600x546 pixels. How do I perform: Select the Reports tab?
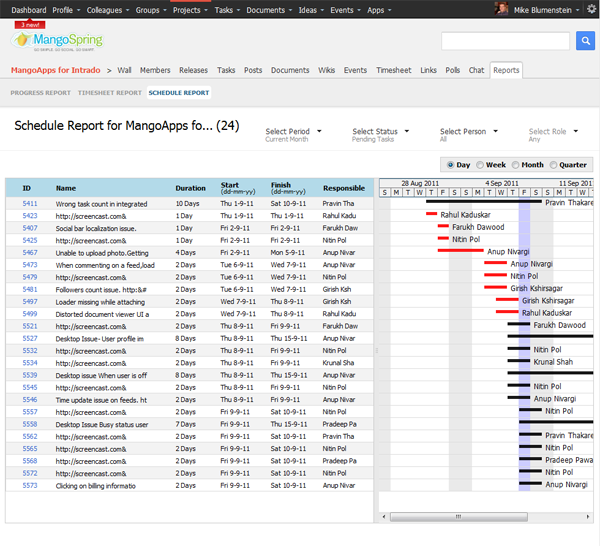click(x=506, y=70)
